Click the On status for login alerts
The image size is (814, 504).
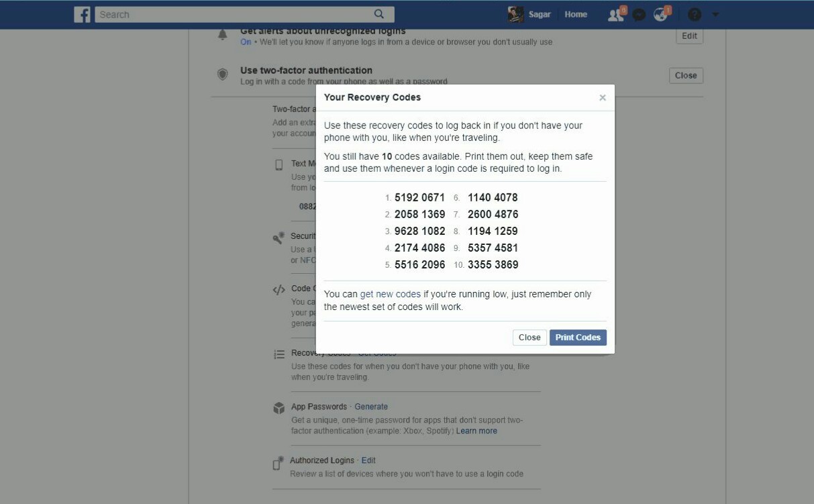[x=246, y=42]
